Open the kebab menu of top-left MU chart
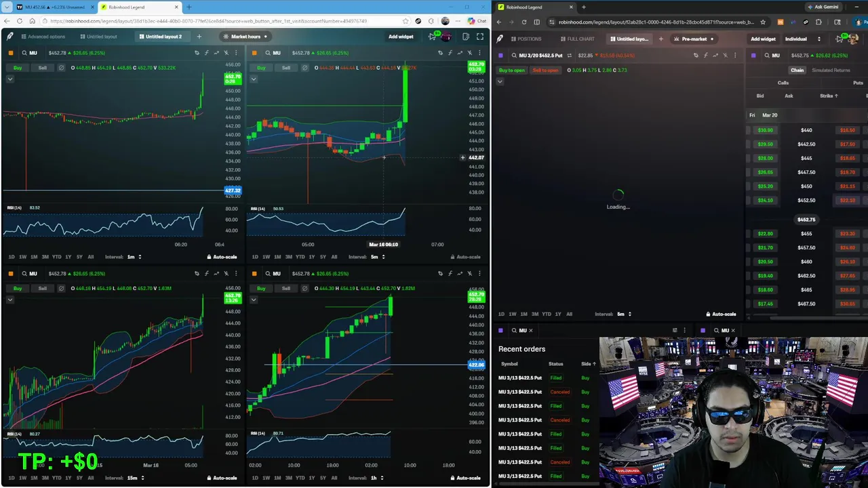Viewport: 868px width, 488px height. tap(236, 53)
